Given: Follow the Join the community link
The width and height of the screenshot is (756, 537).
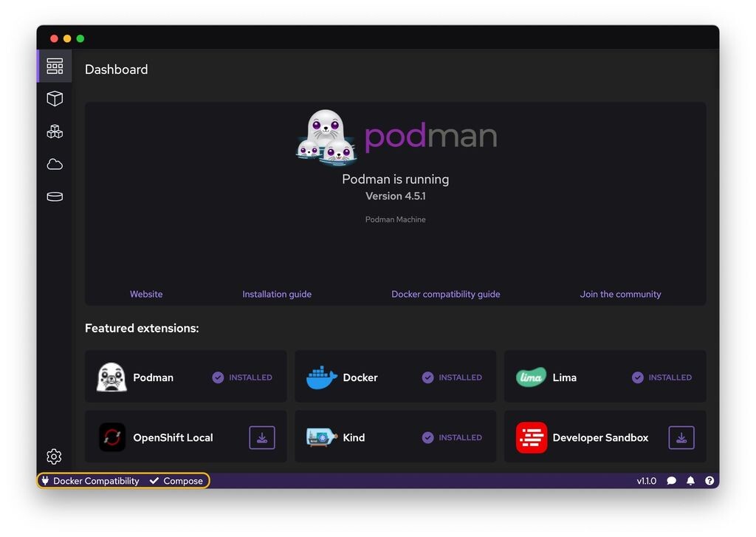Looking at the screenshot, I should (620, 294).
